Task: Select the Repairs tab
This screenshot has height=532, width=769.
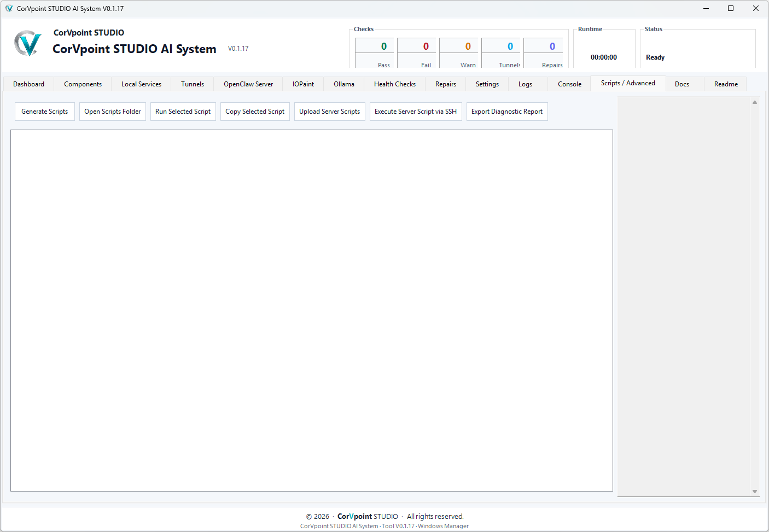Action: (x=446, y=84)
